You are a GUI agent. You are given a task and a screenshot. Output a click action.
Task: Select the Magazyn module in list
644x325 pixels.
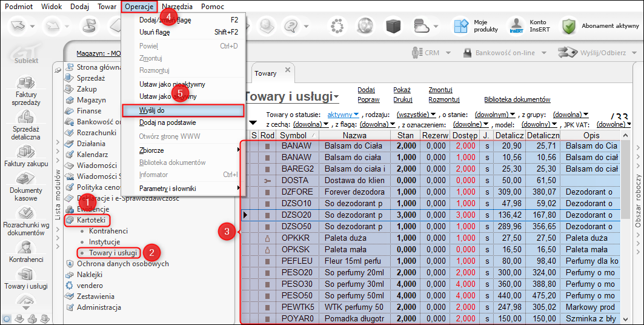tap(91, 100)
